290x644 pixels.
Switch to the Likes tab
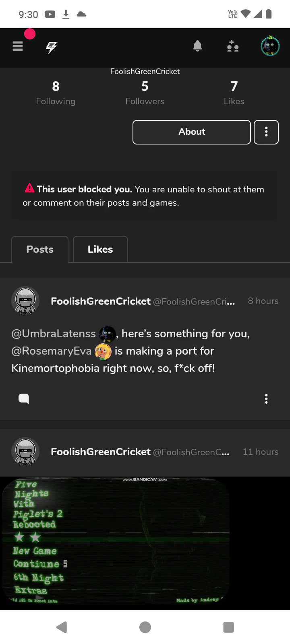click(x=100, y=250)
